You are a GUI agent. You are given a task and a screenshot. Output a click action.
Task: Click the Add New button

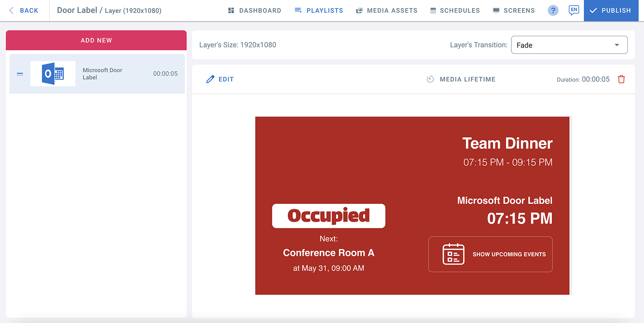(96, 40)
